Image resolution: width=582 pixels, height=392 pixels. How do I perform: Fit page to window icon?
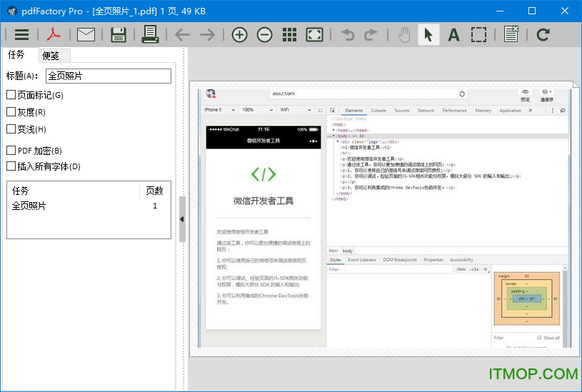pos(314,34)
